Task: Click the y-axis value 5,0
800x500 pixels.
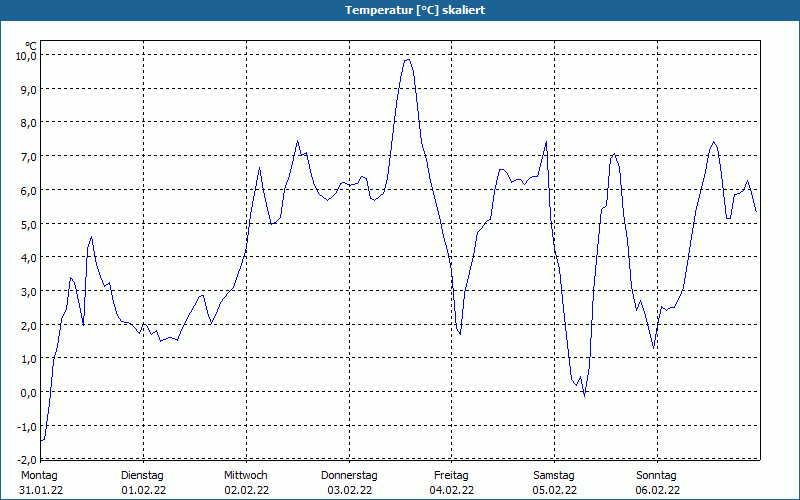Action: (29, 224)
